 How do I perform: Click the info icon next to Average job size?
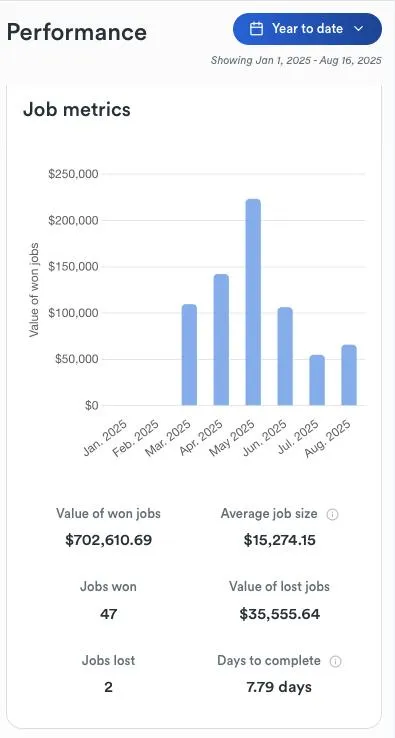point(332,514)
